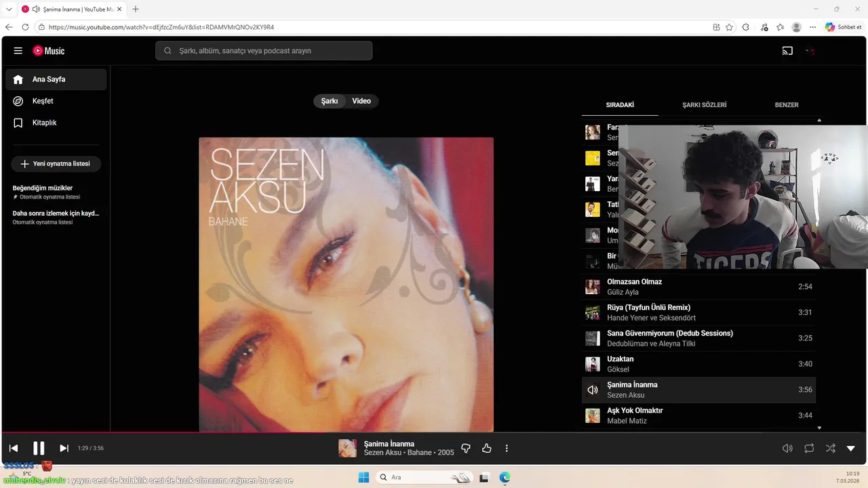Viewport: 868px width, 488px height.
Task: Play Aşk Yok Olmaktır by Mabel Matiz
Action: coord(698,415)
